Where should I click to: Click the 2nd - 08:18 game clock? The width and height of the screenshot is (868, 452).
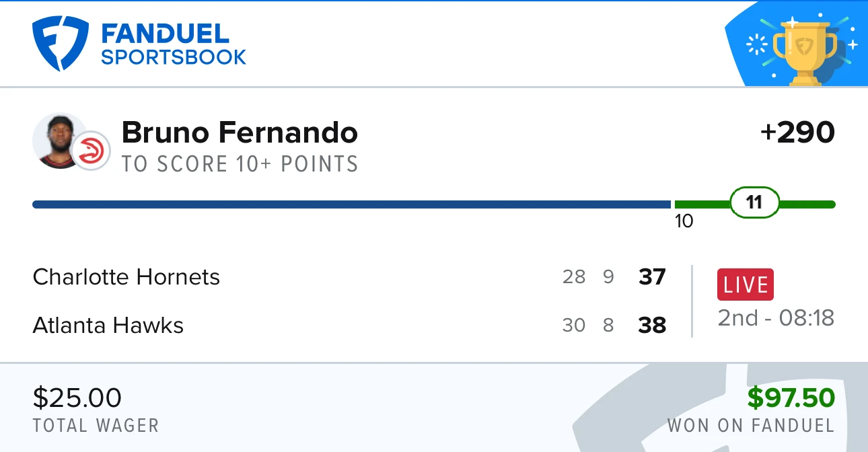776,317
